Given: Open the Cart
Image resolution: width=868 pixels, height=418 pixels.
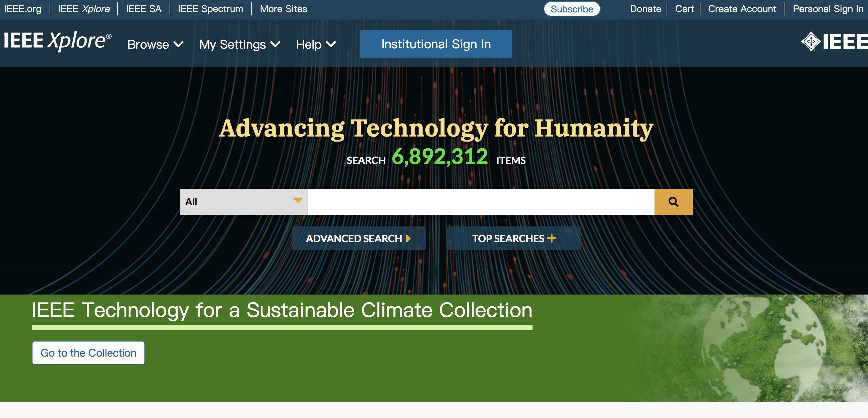Looking at the screenshot, I should click(x=684, y=9).
